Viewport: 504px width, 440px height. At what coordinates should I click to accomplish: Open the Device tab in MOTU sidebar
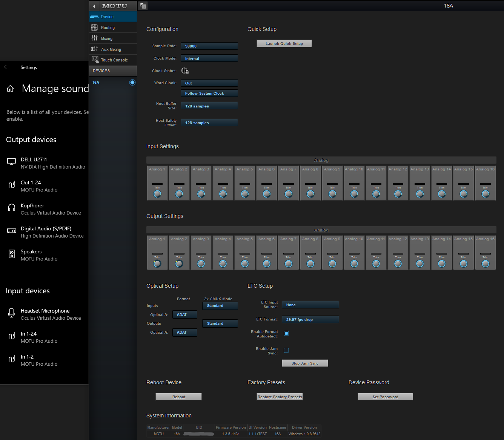[x=113, y=17]
